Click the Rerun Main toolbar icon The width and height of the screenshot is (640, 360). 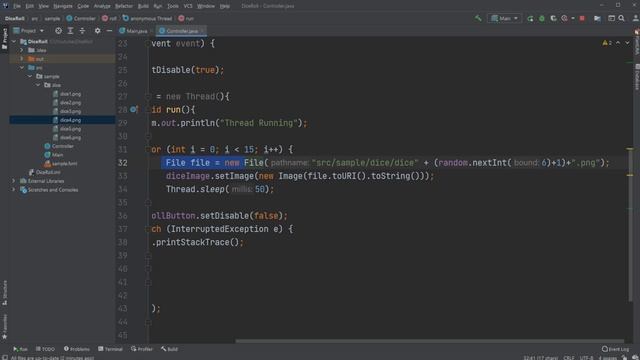click(x=530, y=18)
